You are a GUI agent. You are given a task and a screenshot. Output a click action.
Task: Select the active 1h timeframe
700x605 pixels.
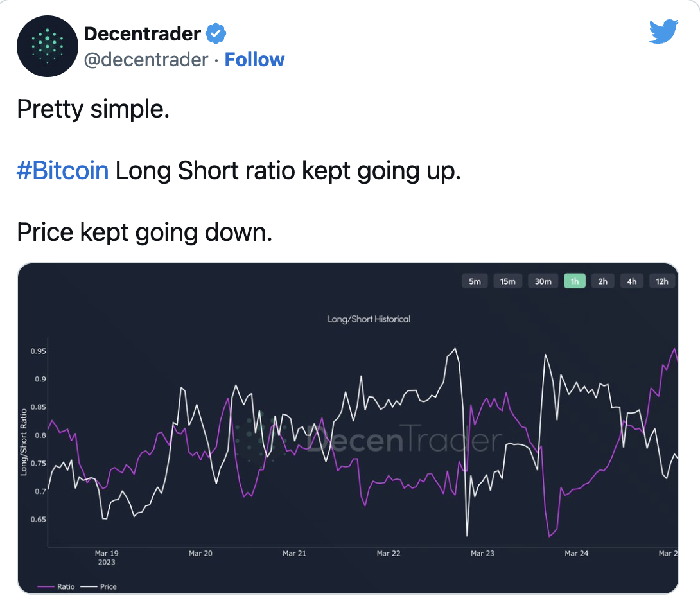click(x=575, y=281)
